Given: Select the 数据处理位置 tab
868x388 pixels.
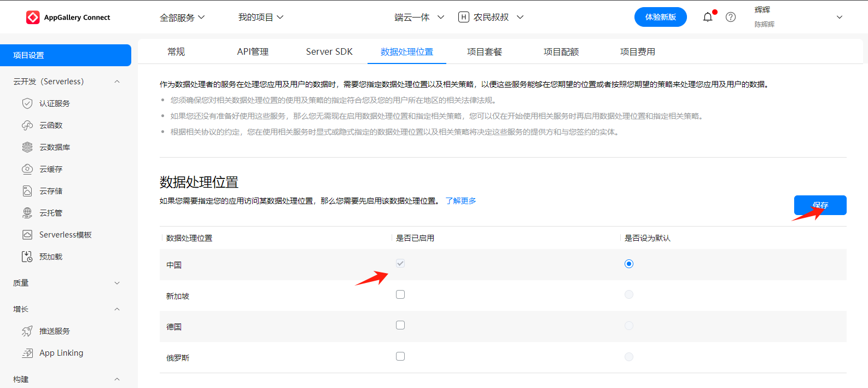Looking at the screenshot, I should pos(407,52).
